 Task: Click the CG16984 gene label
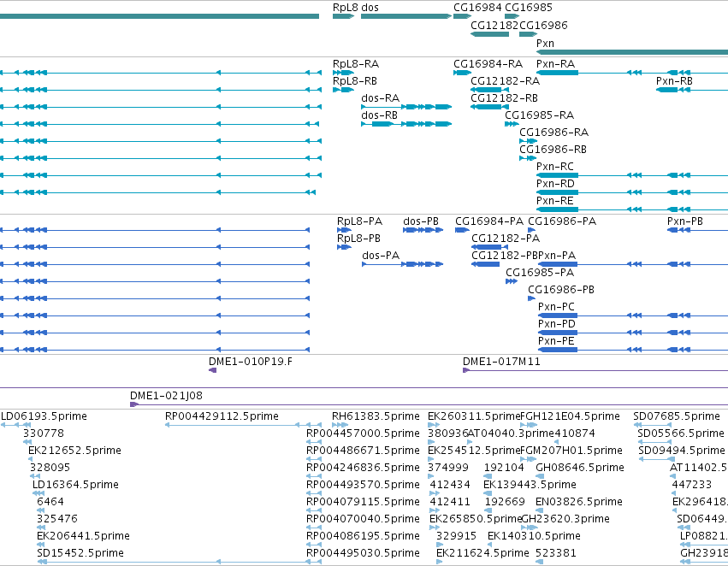[x=477, y=8]
